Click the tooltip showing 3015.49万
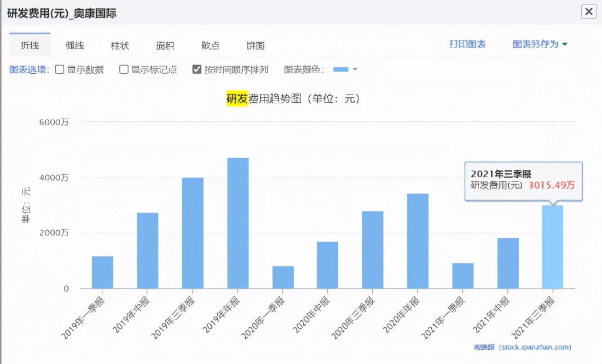 (523, 180)
